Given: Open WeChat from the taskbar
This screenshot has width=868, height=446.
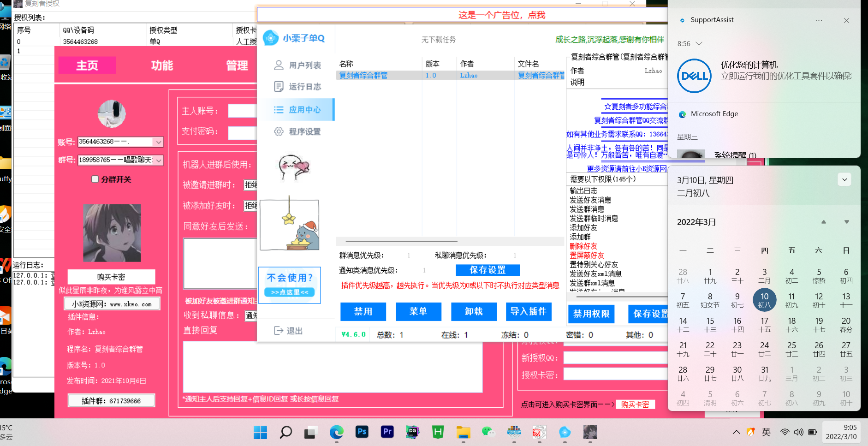Looking at the screenshot, I should pos(488,432).
